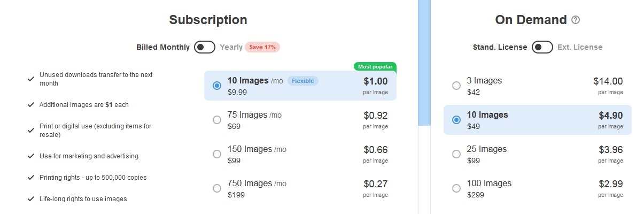Select the 10 Images /mo subscription plan
This screenshot has width=644, height=214.
tap(300, 86)
